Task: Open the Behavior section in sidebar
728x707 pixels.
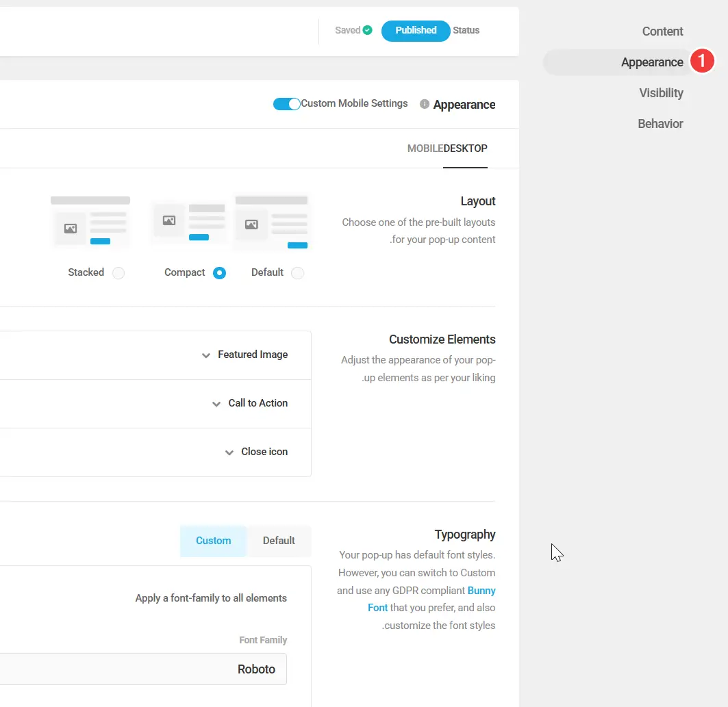Action: [x=660, y=124]
